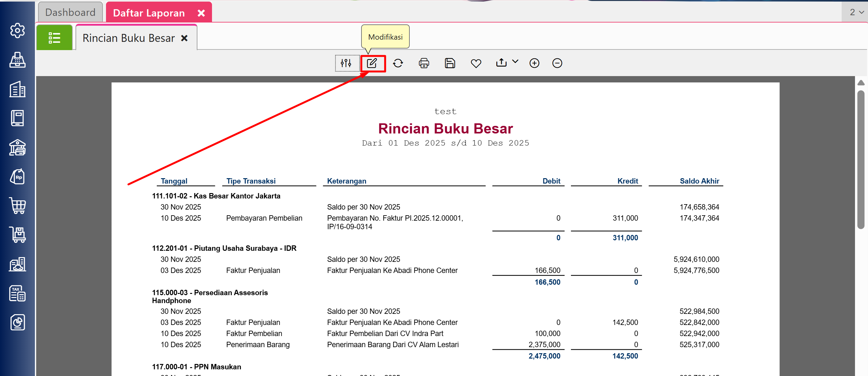Open the green report list button
This screenshot has width=868, height=376.
click(54, 38)
